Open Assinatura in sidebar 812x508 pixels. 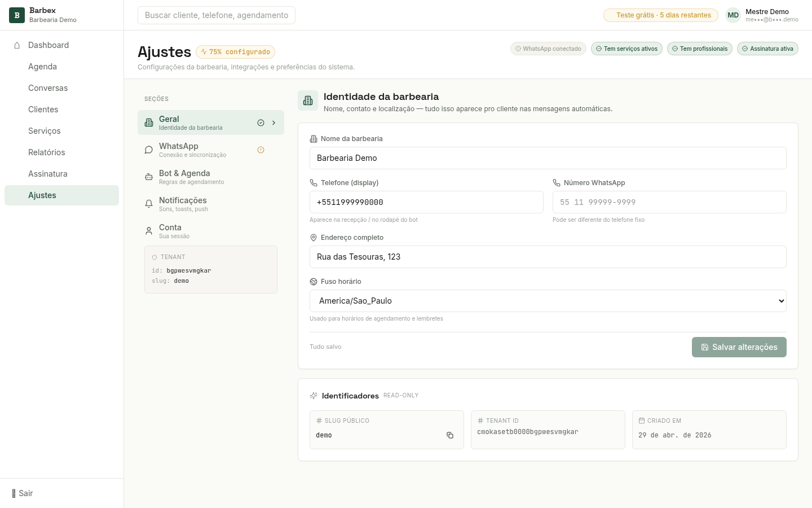tap(61, 174)
